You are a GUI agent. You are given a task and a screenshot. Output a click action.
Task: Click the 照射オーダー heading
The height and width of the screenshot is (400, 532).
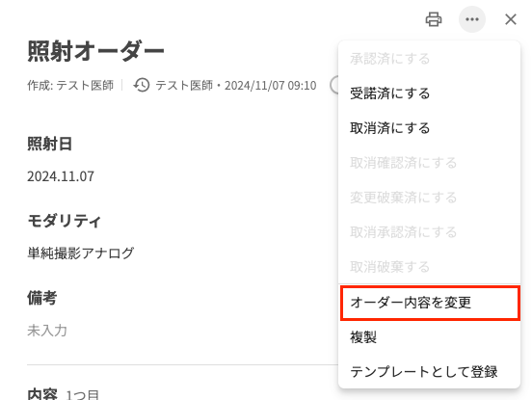click(95, 51)
